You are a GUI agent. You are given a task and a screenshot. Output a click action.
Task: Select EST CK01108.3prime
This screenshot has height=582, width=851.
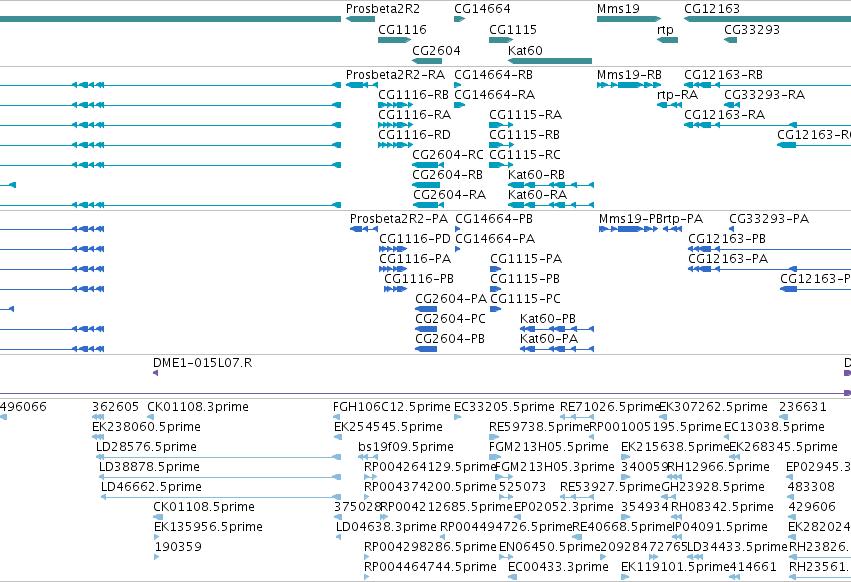(198, 407)
